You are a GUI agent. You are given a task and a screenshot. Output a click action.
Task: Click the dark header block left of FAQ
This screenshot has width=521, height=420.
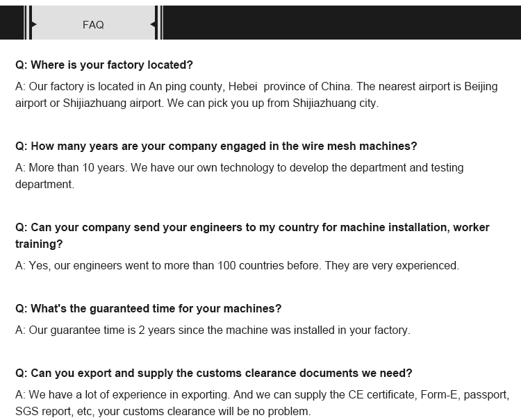12,22
